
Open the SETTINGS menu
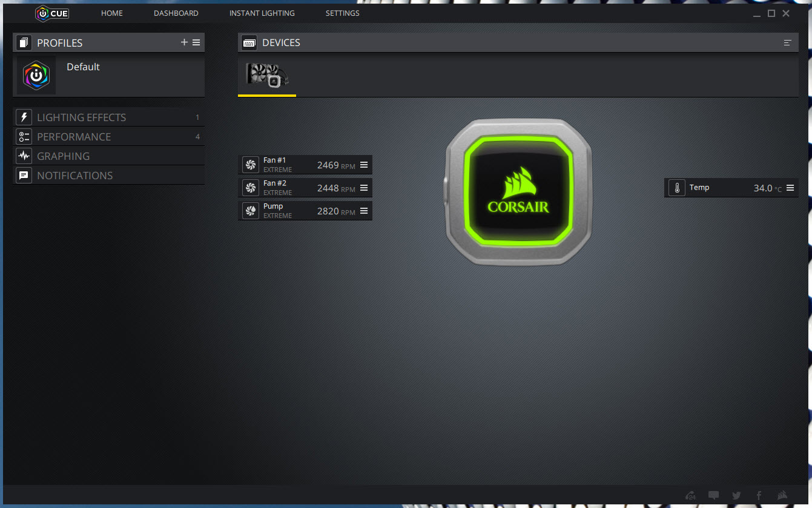(x=343, y=13)
